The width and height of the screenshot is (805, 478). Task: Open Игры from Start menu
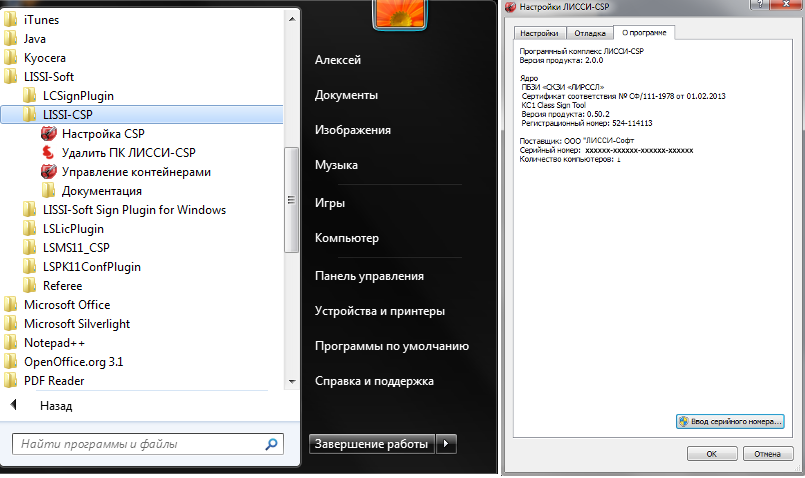pos(330,203)
